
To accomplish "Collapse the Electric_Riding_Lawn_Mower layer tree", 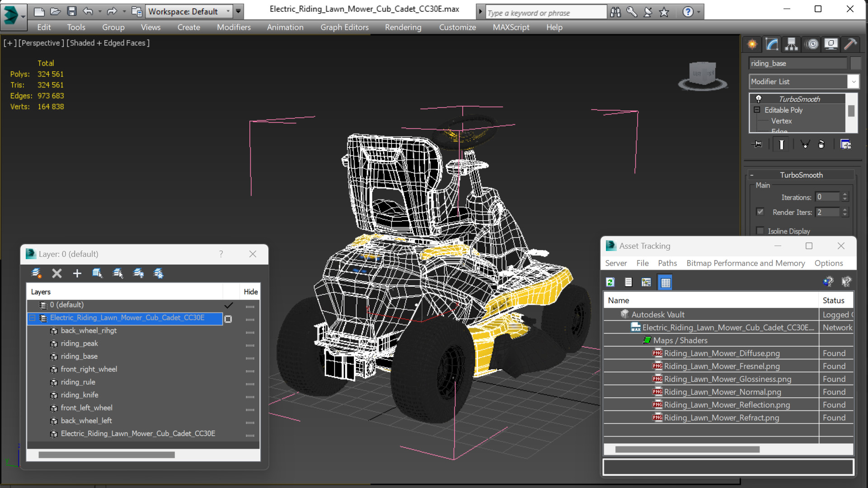I will (x=32, y=318).
